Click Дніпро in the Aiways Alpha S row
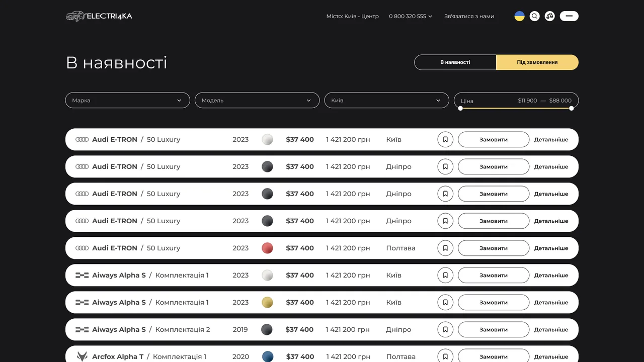 398,329
